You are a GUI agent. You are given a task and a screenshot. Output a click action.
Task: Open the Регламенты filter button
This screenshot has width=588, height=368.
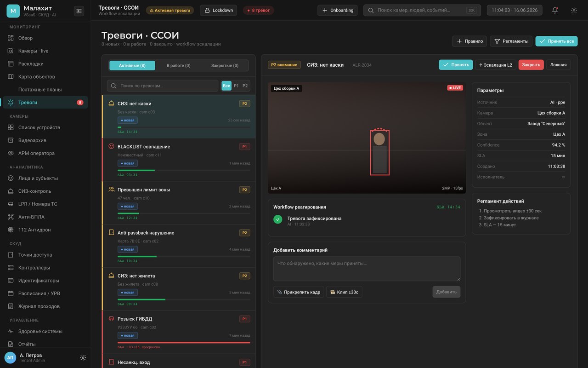tap(511, 41)
